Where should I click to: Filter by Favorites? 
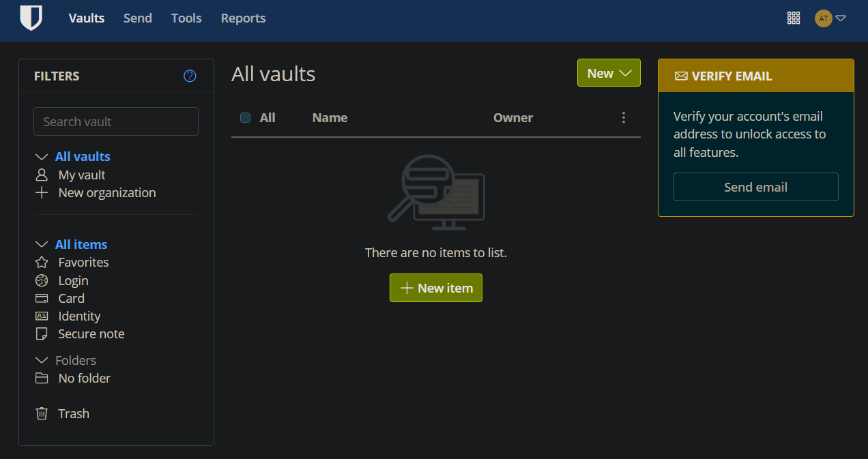83,262
